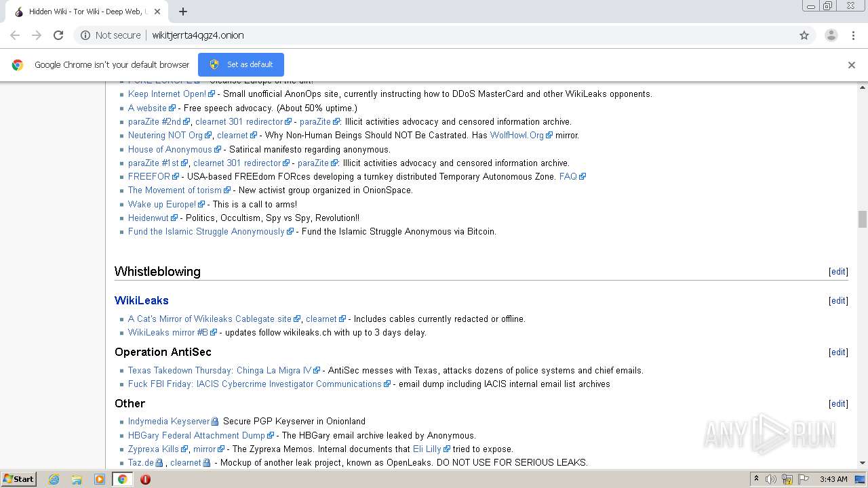Dismiss the default browser notification bar

click(x=852, y=65)
